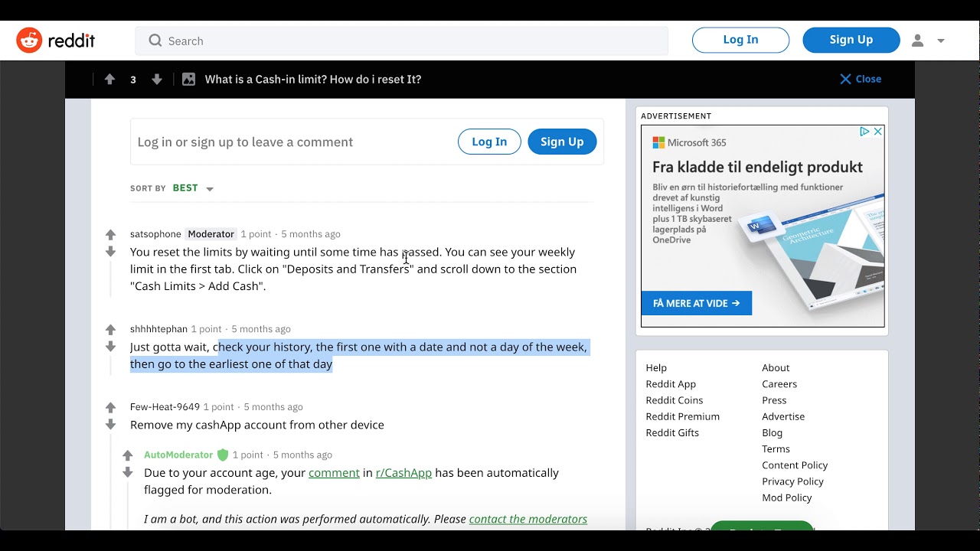Click the Reddit logo icon
Viewport: 980px width, 551px height.
pos(29,41)
